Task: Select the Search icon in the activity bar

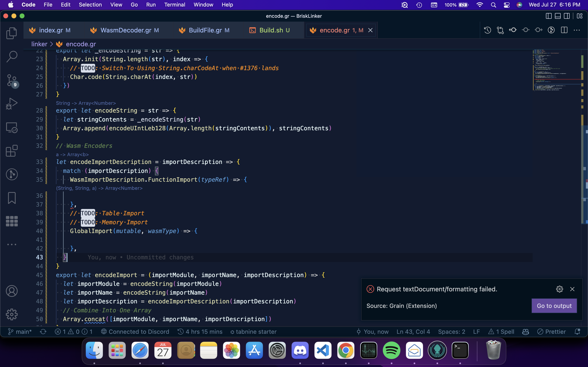Action: [x=11, y=56]
